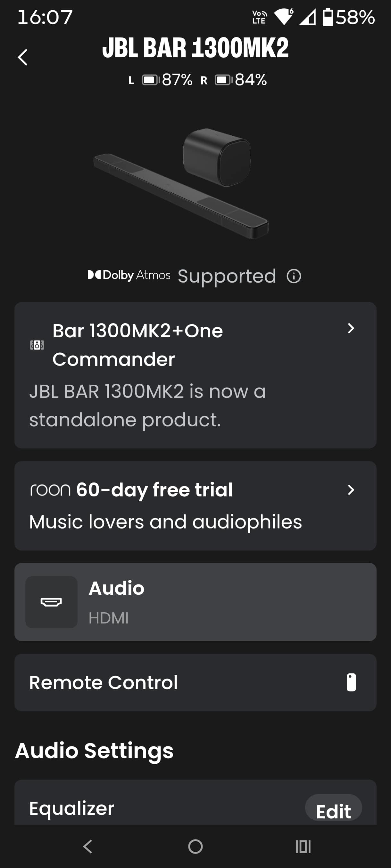
Task: Tap the Dolby Atmos logo
Action: click(x=129, y=275)
